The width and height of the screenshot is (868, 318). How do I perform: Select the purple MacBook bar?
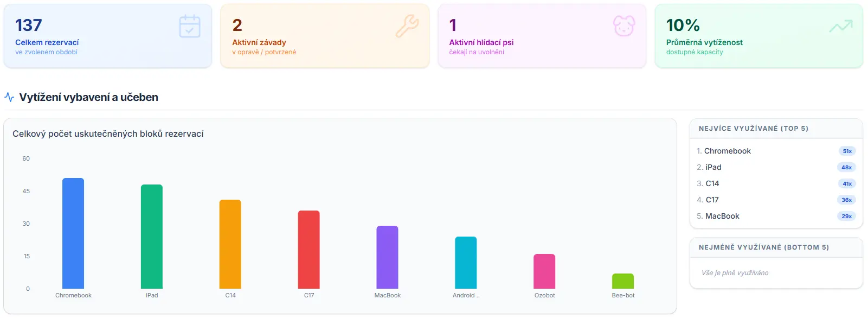pyautogui.click(x=388, y=257)
